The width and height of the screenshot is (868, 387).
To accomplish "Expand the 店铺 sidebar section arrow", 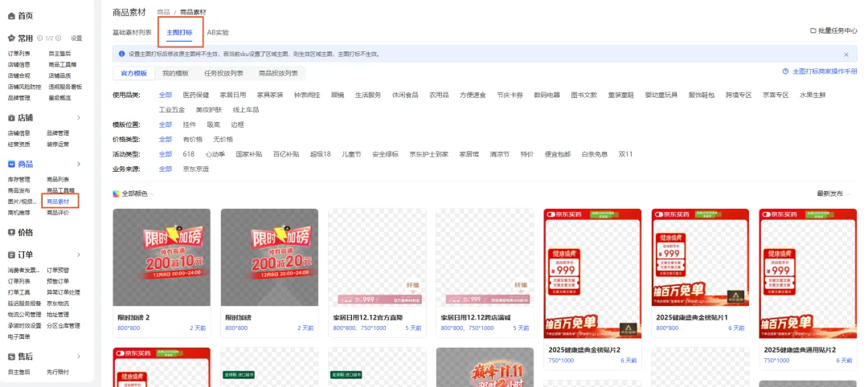I will 79,118.
